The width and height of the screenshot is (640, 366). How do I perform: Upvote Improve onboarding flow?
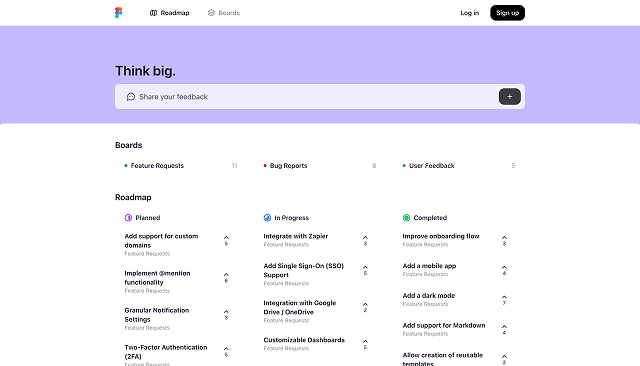pyautogui.click(x=504, y=240)
